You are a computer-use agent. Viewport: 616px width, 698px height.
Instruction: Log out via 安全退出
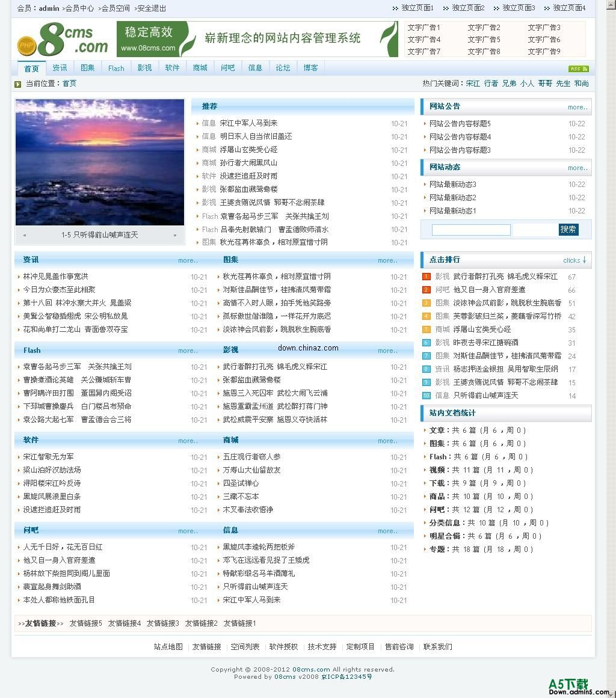point(151,8)
